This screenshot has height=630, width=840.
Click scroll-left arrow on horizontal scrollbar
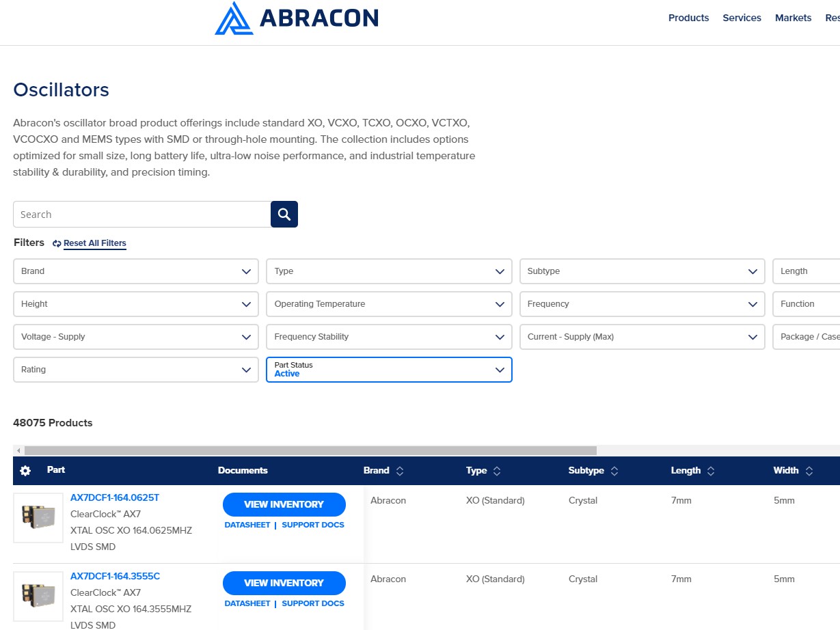coord(18,451)
